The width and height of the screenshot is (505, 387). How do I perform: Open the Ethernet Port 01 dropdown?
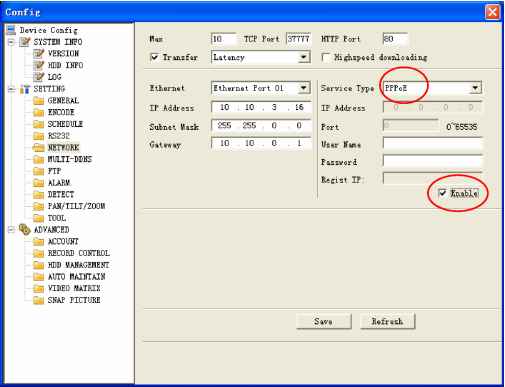303,88
